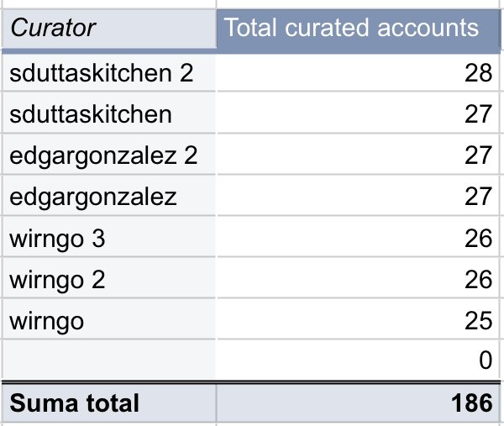
Task: Select the Curator header cell
Action: pos(109,29)
